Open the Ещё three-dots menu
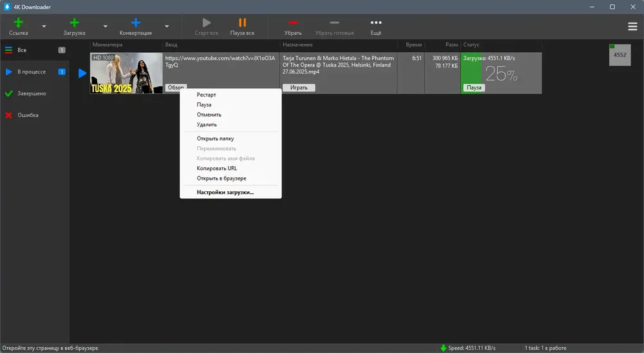 376,23
